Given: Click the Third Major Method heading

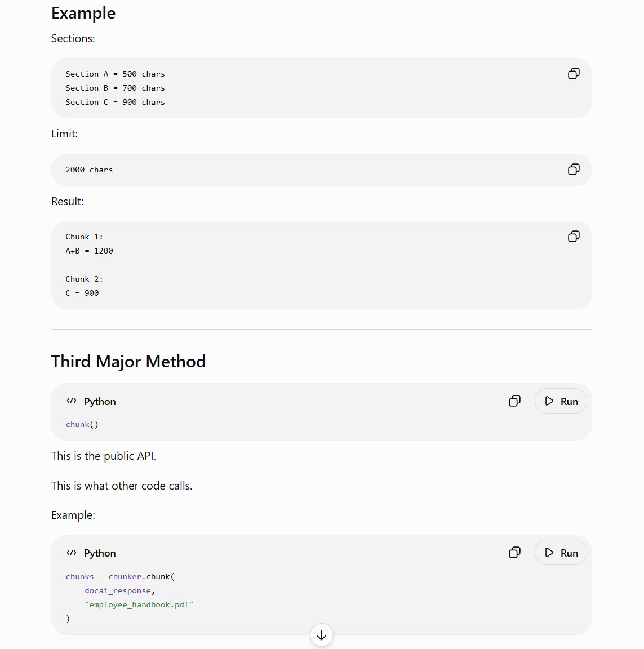Looking at the screenshot, I should coord(128,362).
